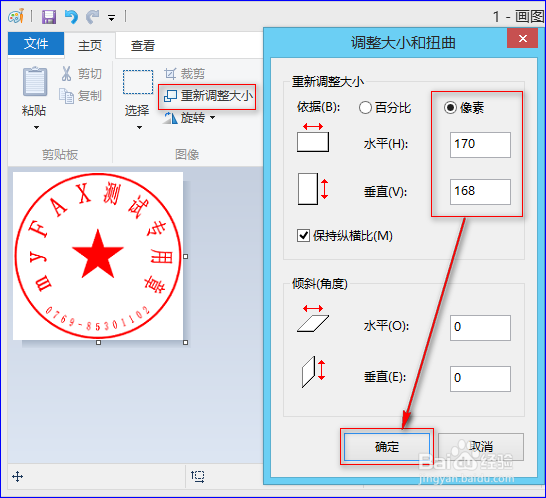Click the Paint app icon in title bar
The image size is (546, 498).
point(16,16)
